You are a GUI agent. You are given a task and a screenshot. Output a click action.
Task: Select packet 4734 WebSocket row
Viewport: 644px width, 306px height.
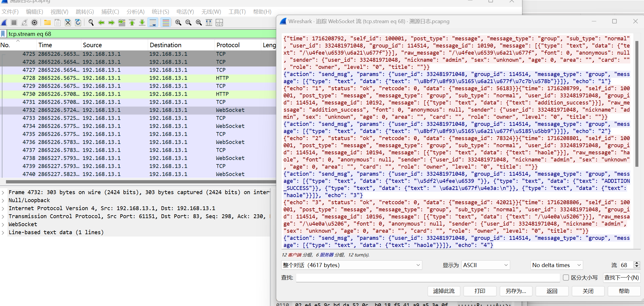tap(138, 126)
